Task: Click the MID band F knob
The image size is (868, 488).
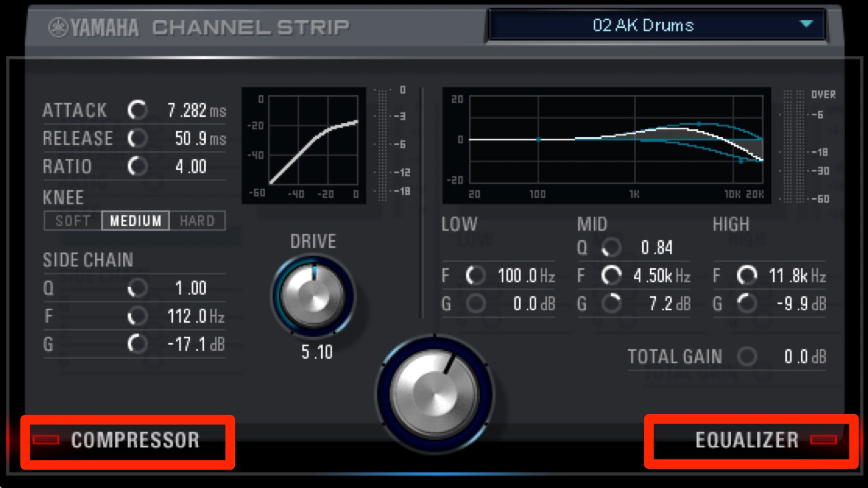Action: coord(611,275)
